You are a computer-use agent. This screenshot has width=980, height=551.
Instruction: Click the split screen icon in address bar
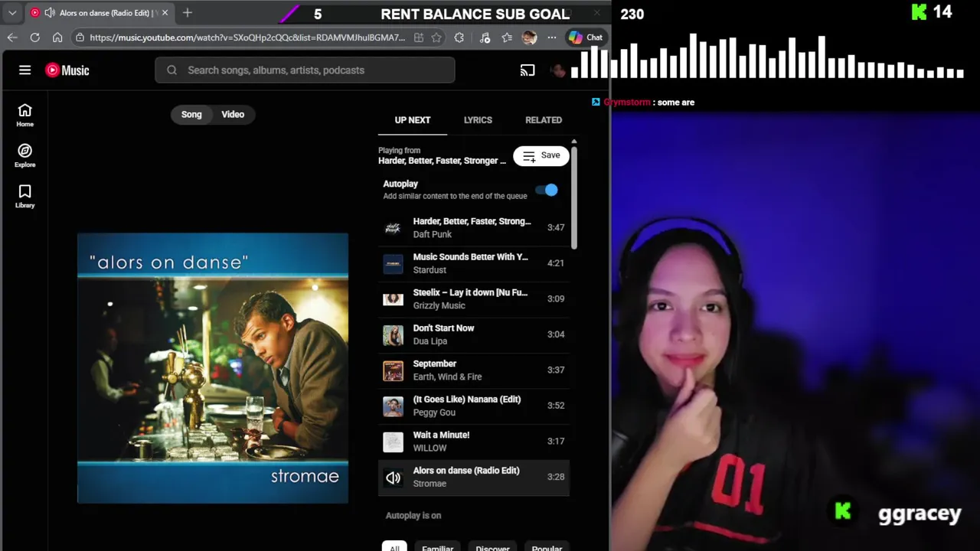[419, 37]
